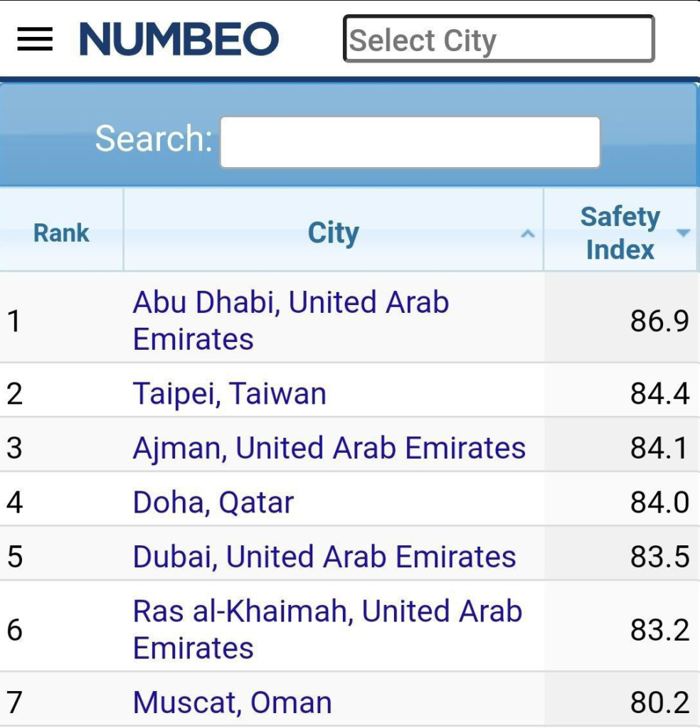700x728 pixels.
Task: Select the 80.2 safety index value
Action: 659,702
